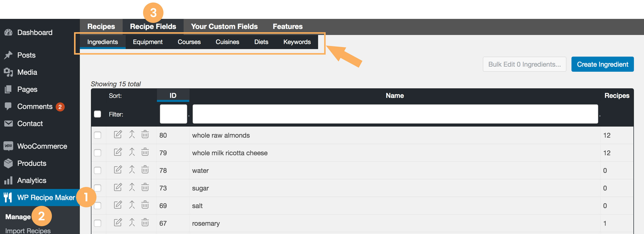644x234 pixels.
Task: Select Manage under WP Recipe Maker
Action: click(x=18, y=217)
